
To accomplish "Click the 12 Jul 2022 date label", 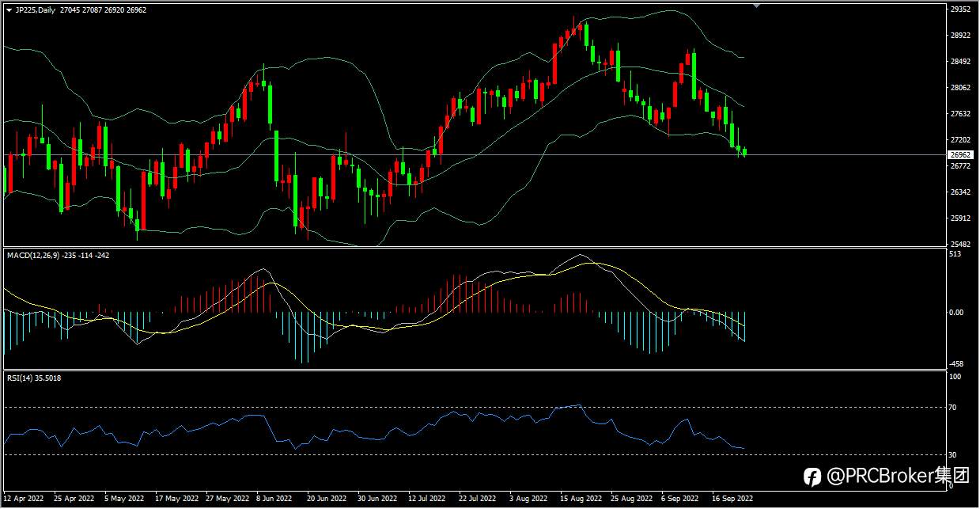I will pyautogui.click(x=428, y=500).
